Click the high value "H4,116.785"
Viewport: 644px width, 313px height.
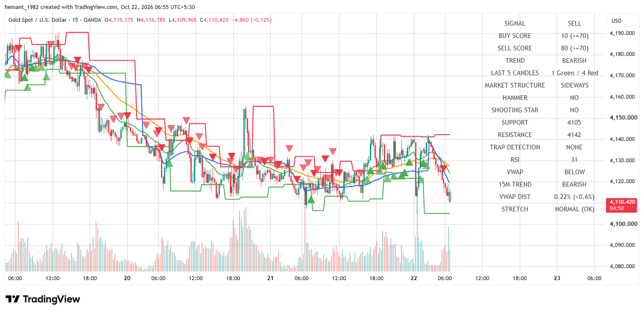[151, 20]
